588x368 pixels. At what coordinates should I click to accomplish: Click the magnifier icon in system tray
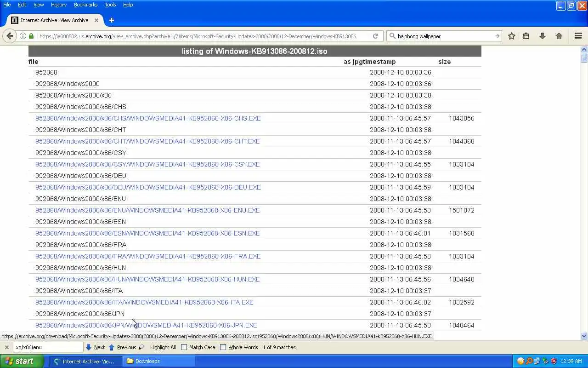pos(529,361)
